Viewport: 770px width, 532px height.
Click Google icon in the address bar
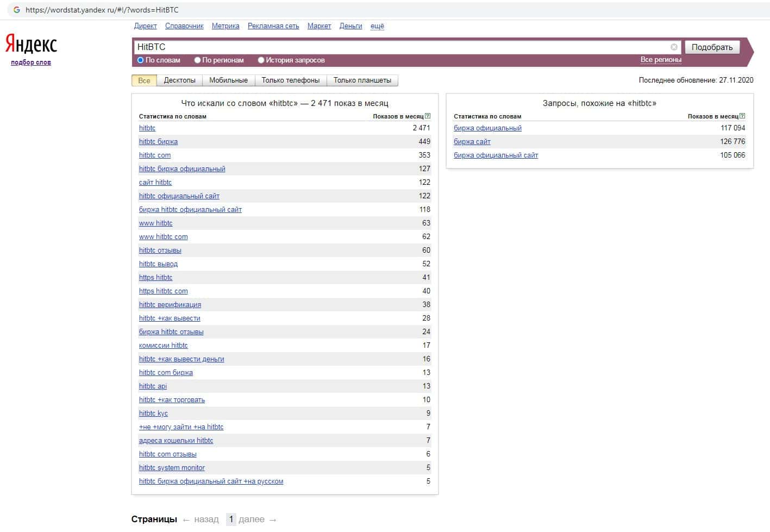[x=17, y=10]
